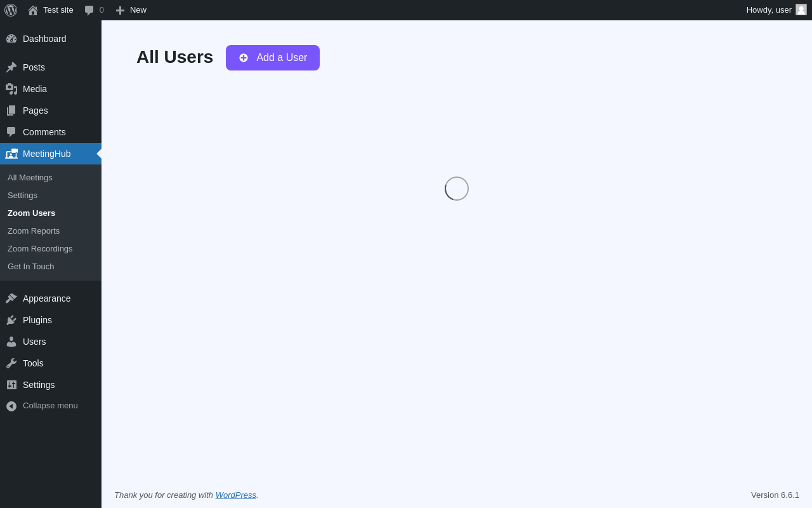Click the Collapse menu arrow icon
The image size is (812, 508).
pos(11,406)
